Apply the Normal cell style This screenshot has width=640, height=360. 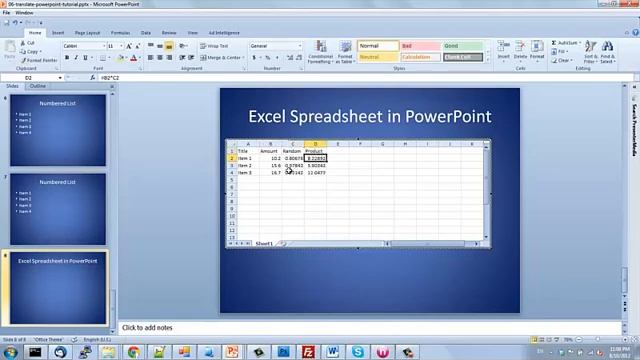[x=378, y=46]
